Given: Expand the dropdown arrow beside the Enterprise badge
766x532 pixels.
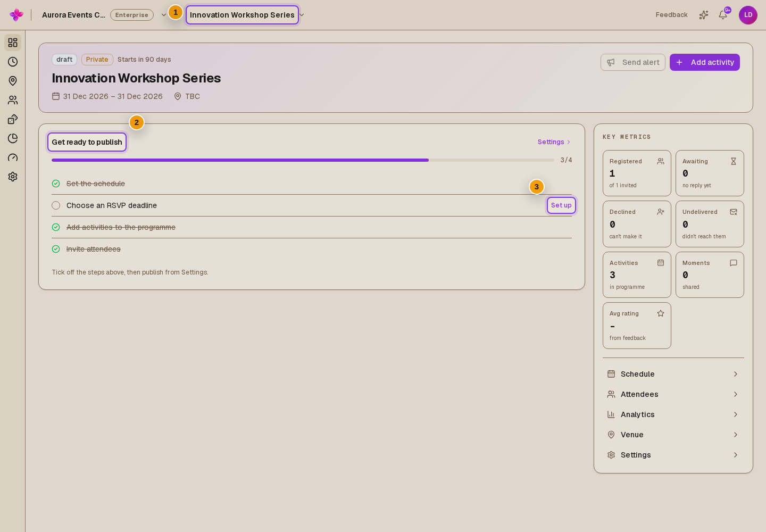Looking at the screenshot, I should click(164, 15).
